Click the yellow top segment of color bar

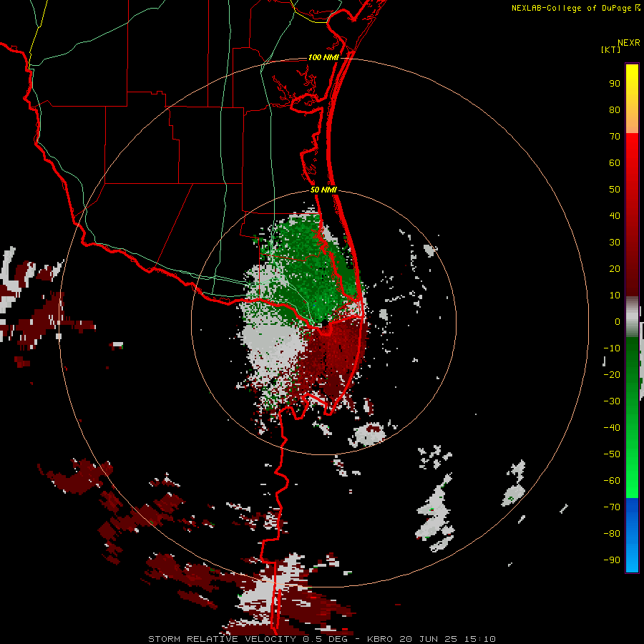(x=632, y=99)
